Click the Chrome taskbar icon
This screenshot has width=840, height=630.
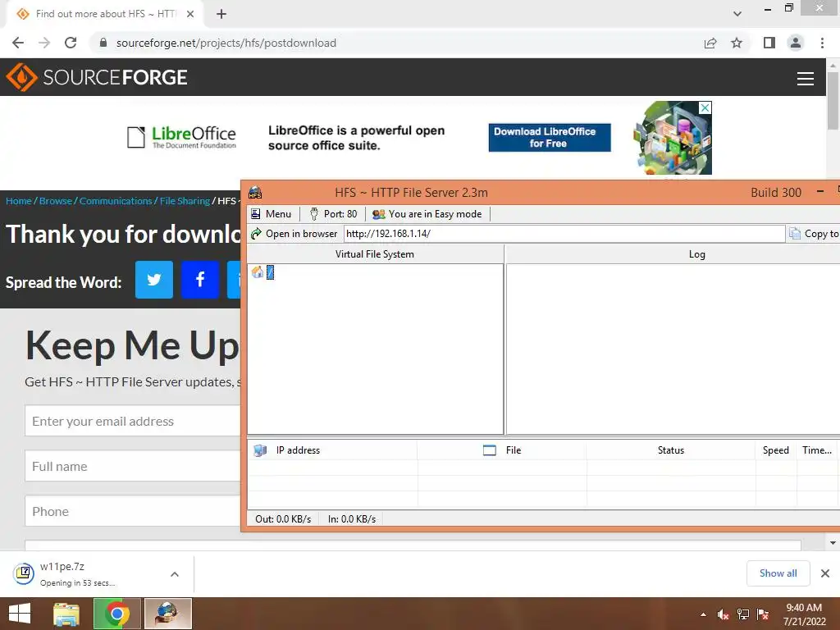point(116,614)
